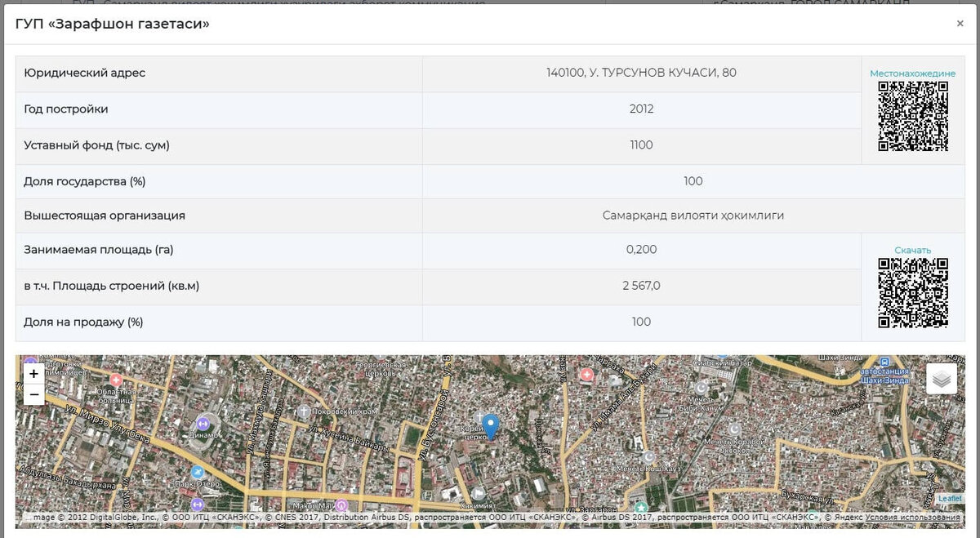Click the Занимаемая площадь (га) label
The image size is (980, 538).
99,250
